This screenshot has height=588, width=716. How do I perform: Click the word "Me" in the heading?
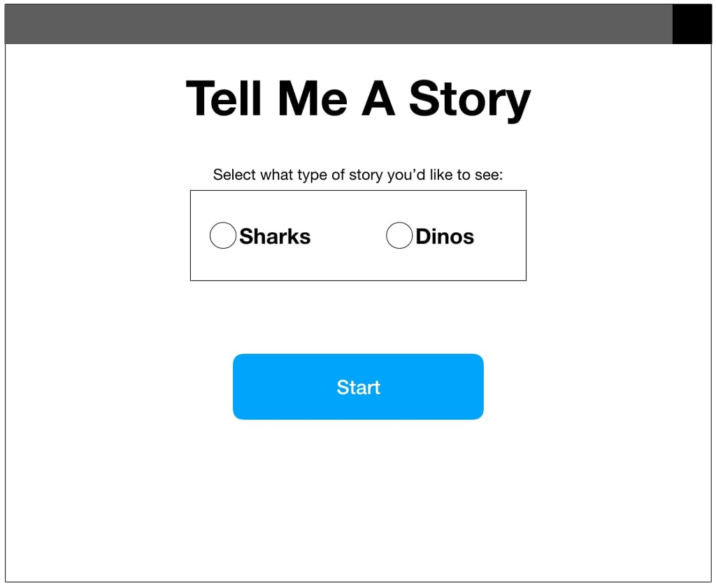(x=313, y=98)
